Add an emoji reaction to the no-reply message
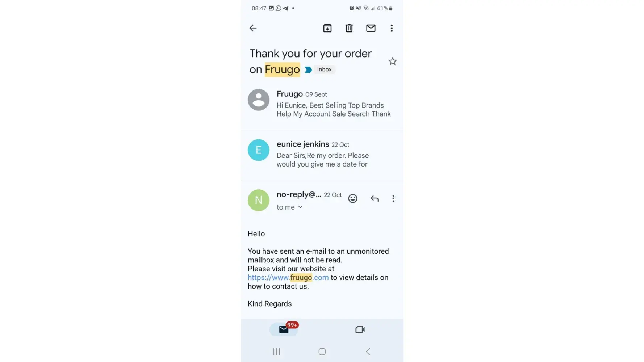 [353, 198]
